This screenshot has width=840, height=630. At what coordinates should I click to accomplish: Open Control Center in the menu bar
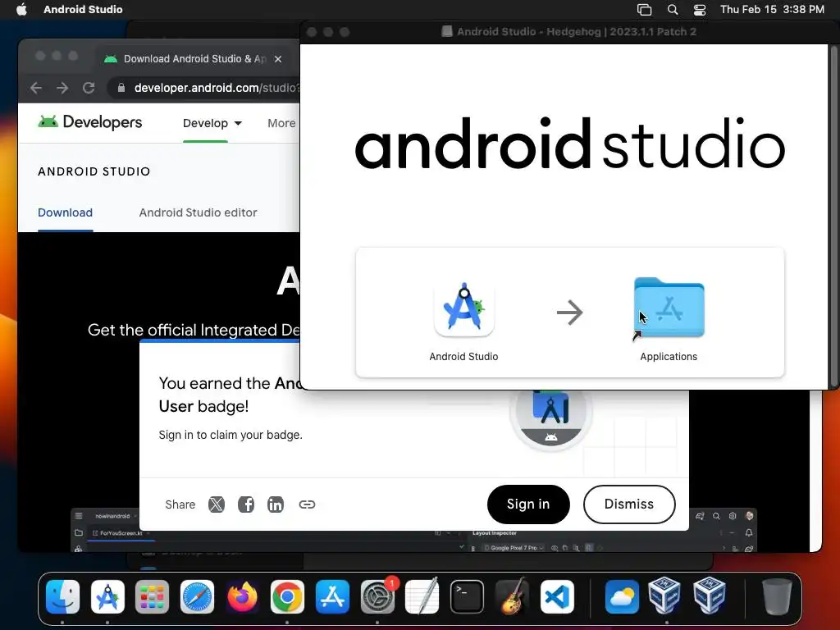pyautogui.click(x=700, y=10)
